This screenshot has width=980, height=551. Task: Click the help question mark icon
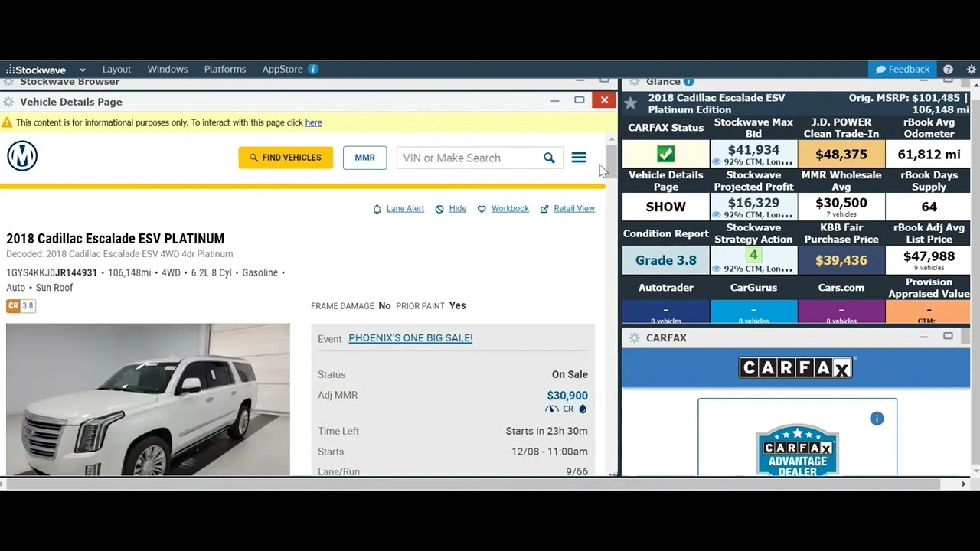click(948, 70)
